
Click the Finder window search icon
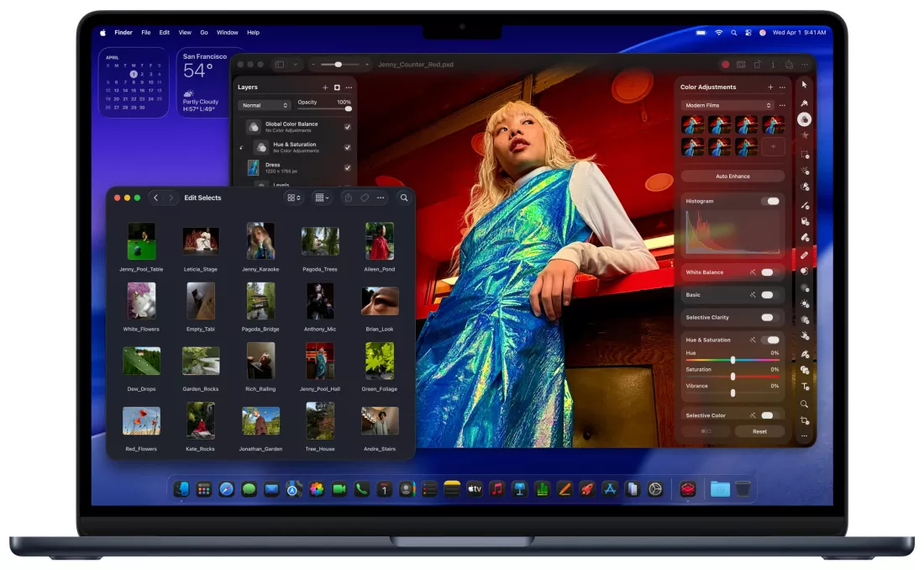pos(404,198)
